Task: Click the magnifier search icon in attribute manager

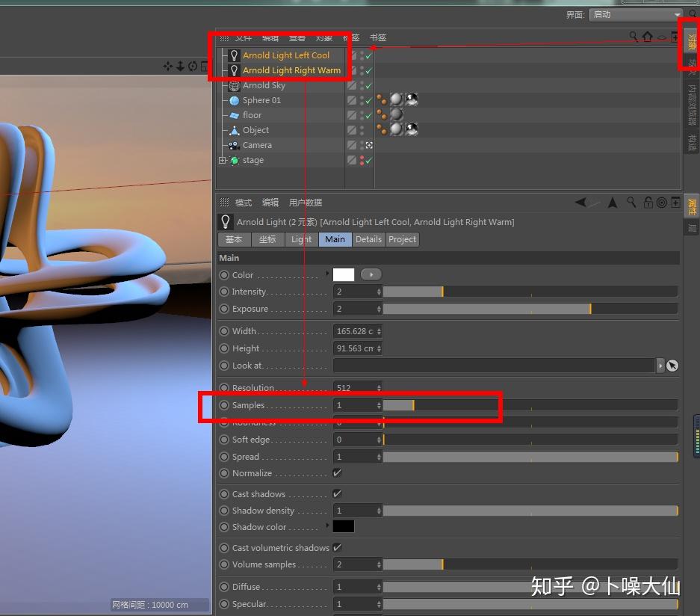Action: (631, 202)
